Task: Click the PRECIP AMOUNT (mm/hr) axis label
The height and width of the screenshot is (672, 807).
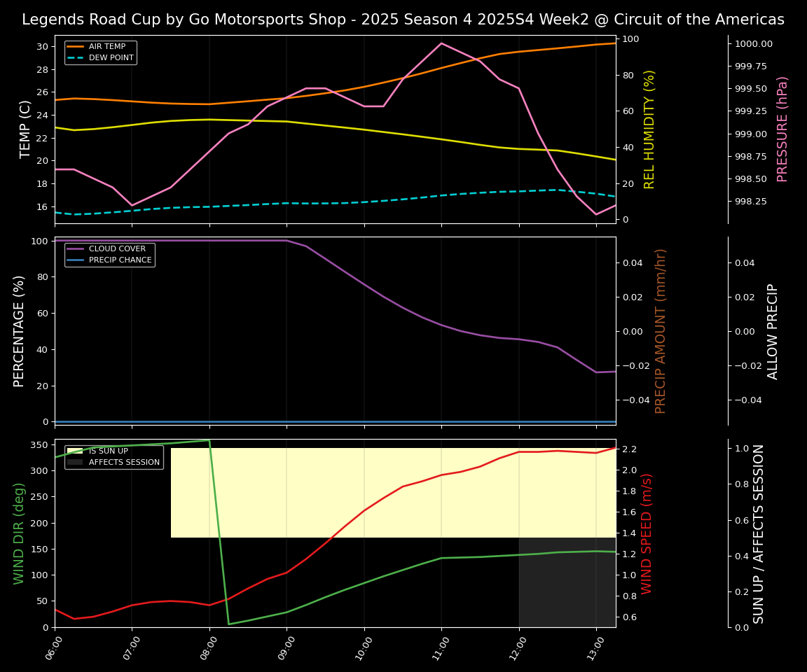Action: [661, 331]
